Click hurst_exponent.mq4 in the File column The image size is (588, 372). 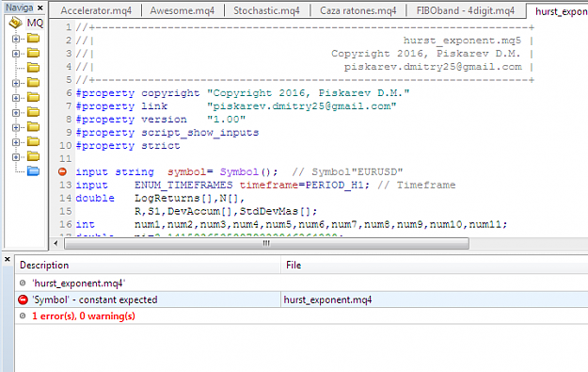pos(327,299)
